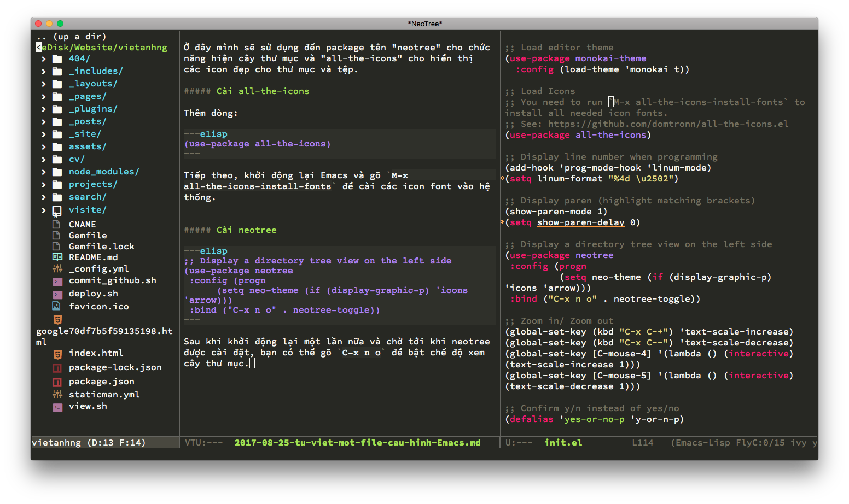Viewport: 849px width, 504px height.
Task: Click the folder icon next to assets/
Action: pyautogui.click(x=57, y=146)
